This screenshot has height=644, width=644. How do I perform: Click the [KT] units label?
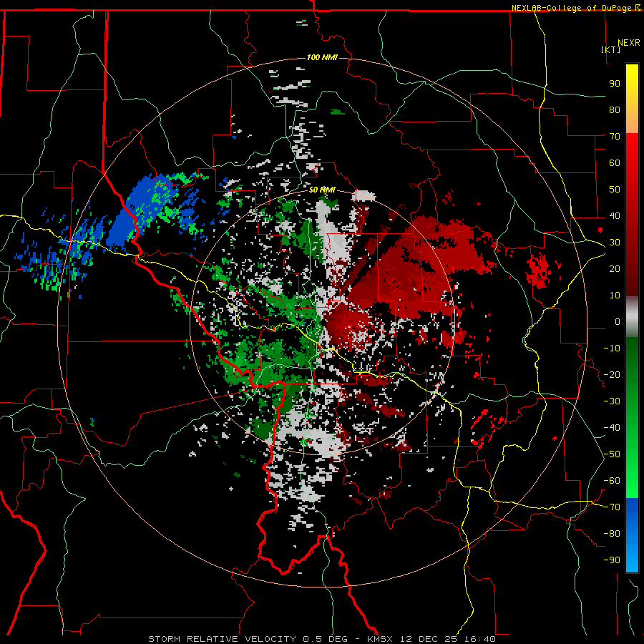pos(611,49)
